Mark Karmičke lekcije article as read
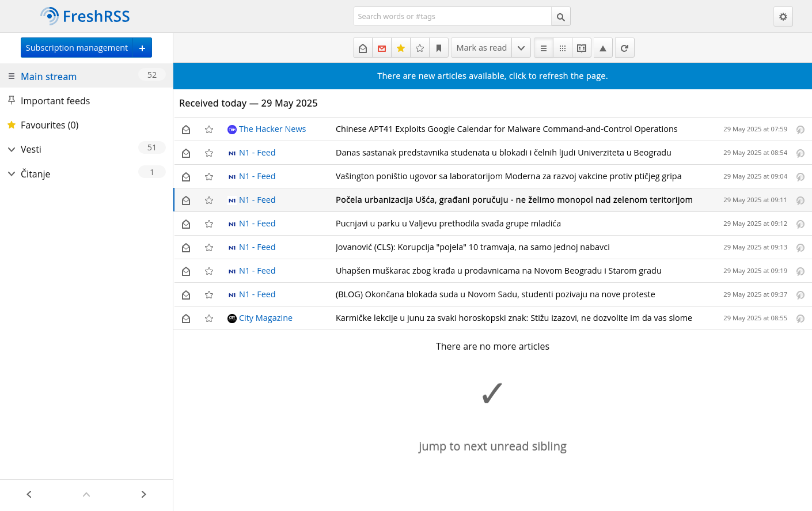Viewport: 812px width, 511px height. (186, 319)
